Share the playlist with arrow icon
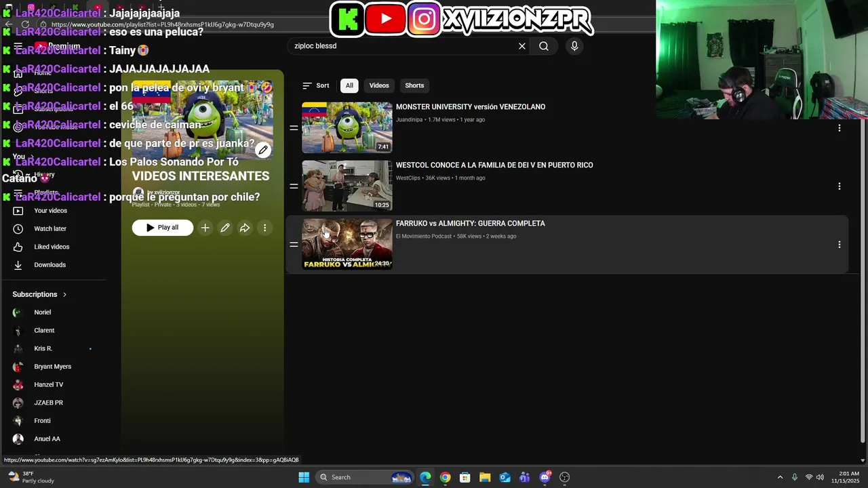 click(245, 228)
